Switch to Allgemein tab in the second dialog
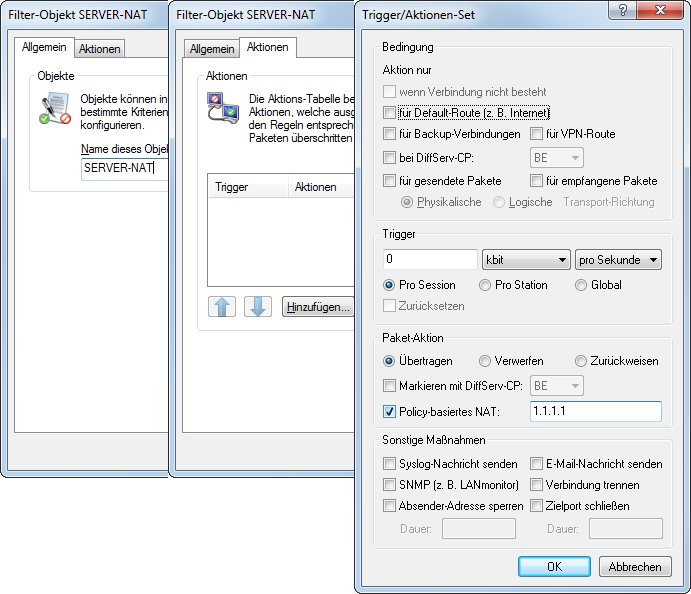 [x=212, y=48]
